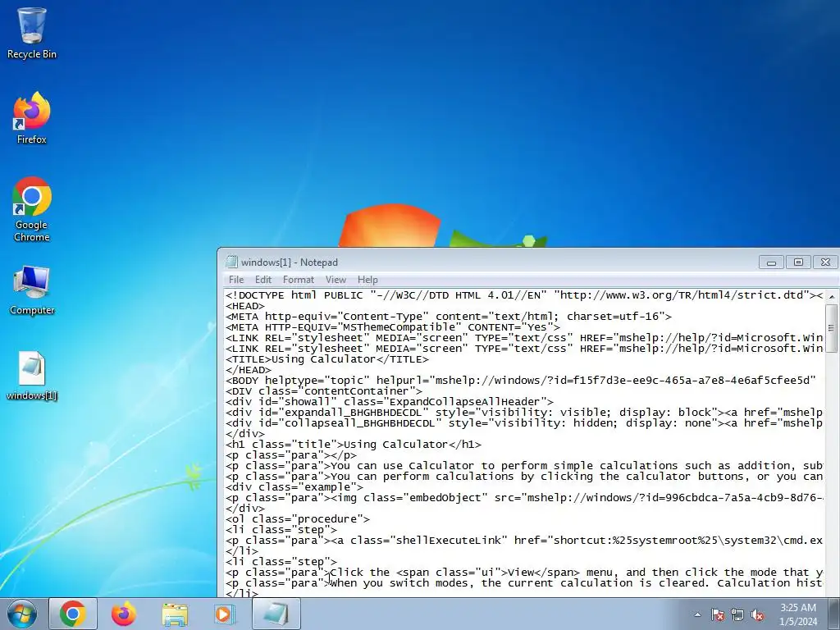
Task: Open the View menu in Notepad
Action: [336, 280]
